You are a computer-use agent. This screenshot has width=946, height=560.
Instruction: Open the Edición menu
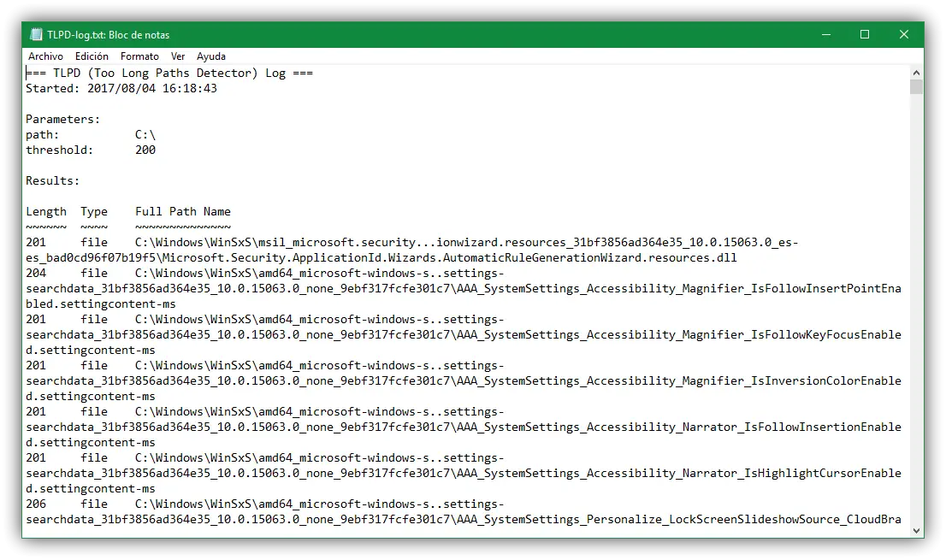tap(92, 56)
